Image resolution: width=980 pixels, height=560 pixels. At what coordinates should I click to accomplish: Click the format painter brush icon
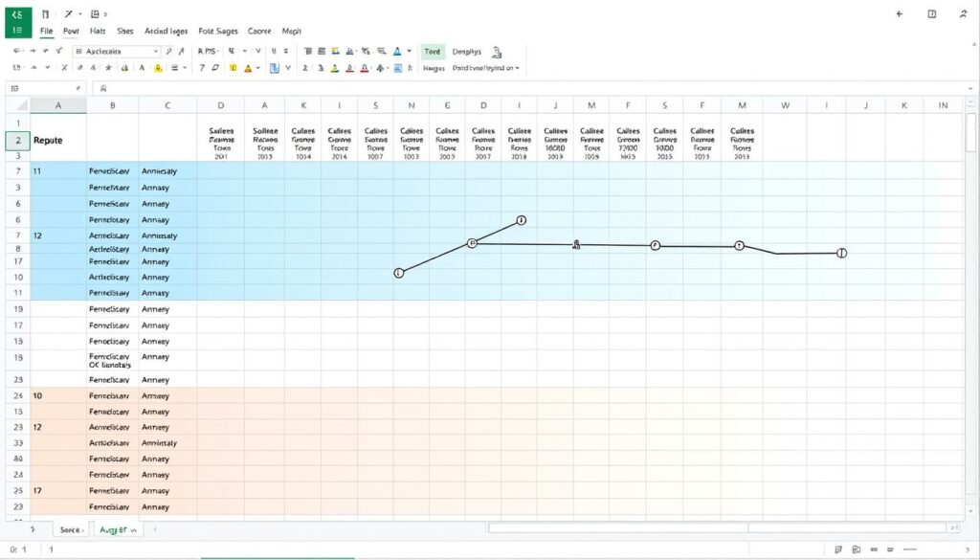coord(60,52)
